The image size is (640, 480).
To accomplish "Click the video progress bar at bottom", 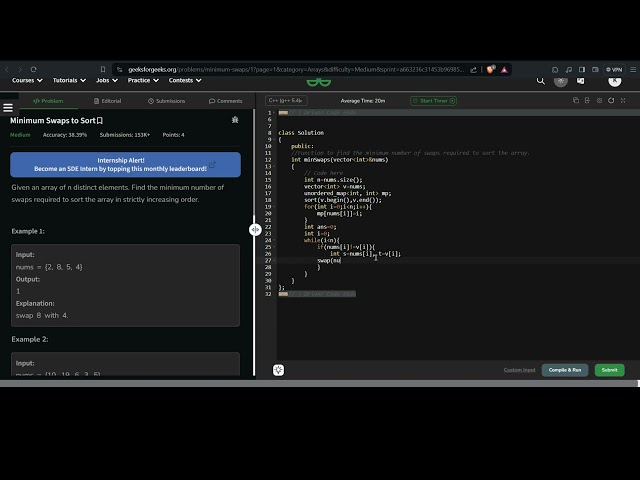I will coord(320,384).
